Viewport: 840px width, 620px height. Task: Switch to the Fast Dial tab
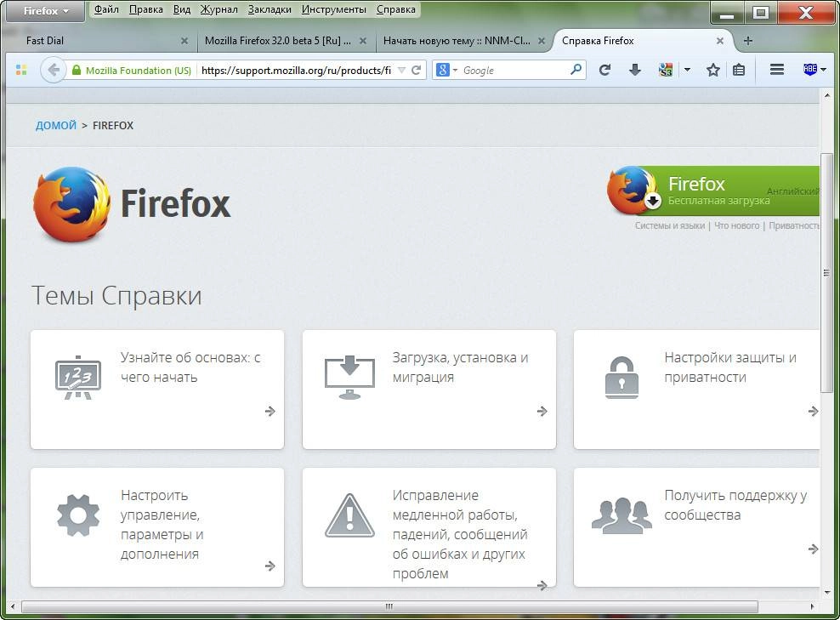click(x=100, y=41)
